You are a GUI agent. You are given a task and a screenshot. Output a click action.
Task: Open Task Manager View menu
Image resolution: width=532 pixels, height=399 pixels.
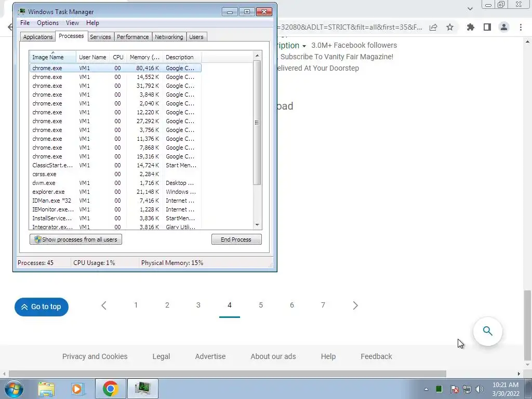coord(72,23)
